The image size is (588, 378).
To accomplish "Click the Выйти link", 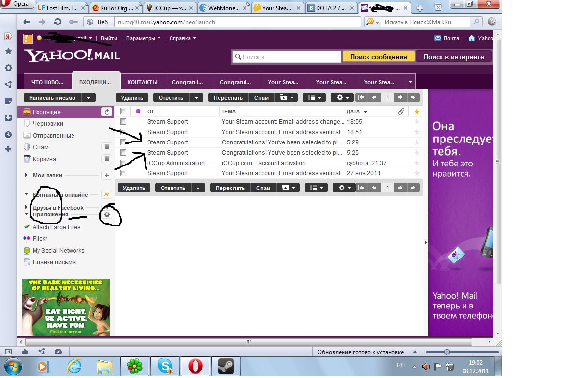I will click(x=109, y=38).
